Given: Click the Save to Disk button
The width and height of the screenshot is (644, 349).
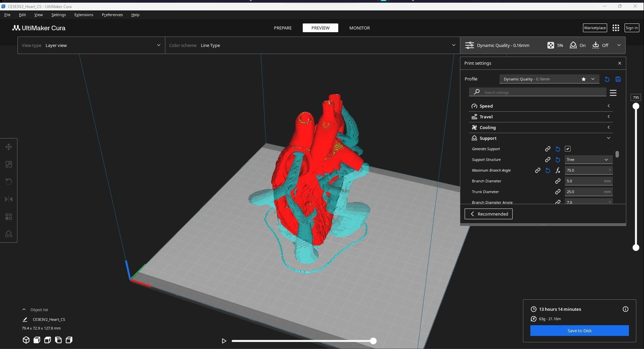Looking at the screenshot, I should click(579, 331).
